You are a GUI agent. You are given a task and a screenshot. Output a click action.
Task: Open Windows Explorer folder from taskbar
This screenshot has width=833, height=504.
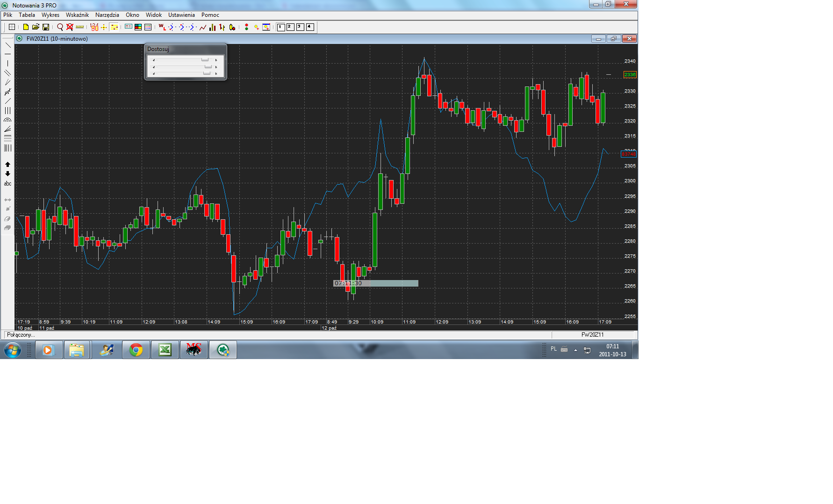click(x=77, y=350)
